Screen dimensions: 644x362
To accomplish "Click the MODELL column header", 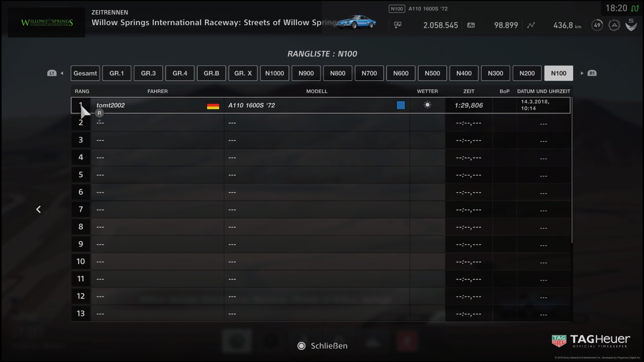I will click(317, 91).
